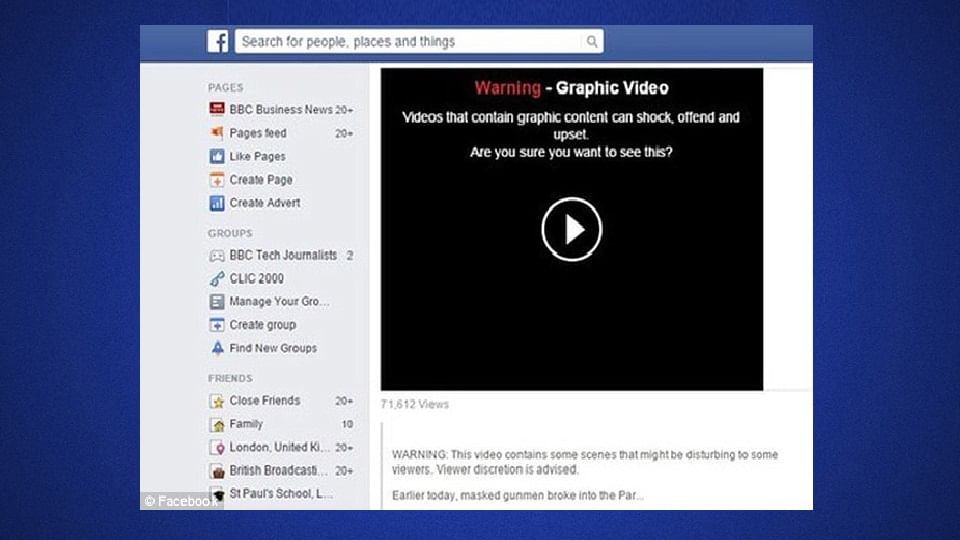
Task: Open St Paul's School, L... list
Action: point(281,493)
